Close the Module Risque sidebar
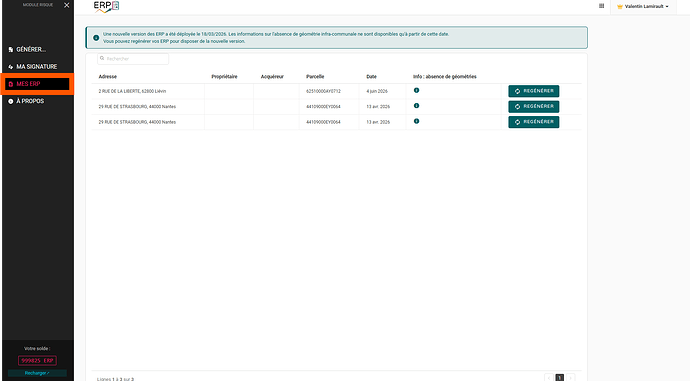The width and height of the screenshot is (690, 381). pyautogui.click(x=66, y=5)
